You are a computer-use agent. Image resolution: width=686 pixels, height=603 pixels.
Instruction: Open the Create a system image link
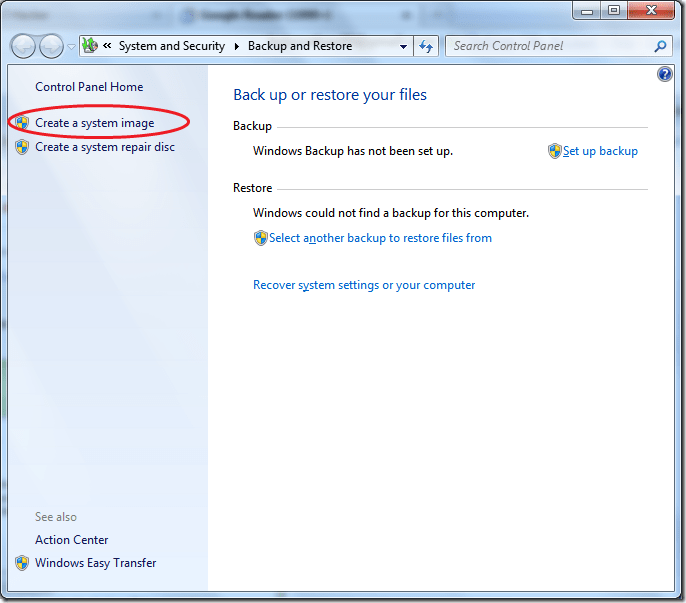point(94,123)
